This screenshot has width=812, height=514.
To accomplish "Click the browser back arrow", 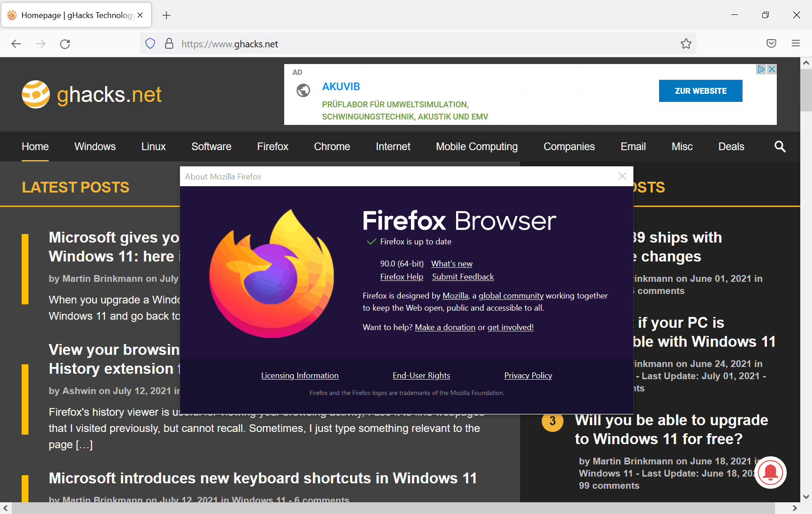I will pyautogui.click(x=16, y=44).
